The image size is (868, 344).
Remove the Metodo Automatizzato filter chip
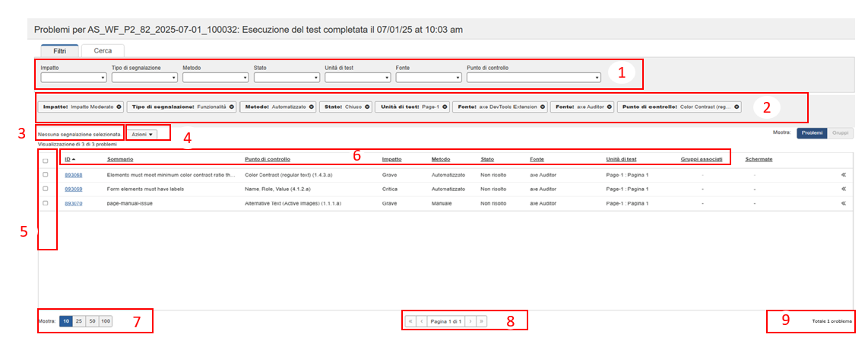311,107
